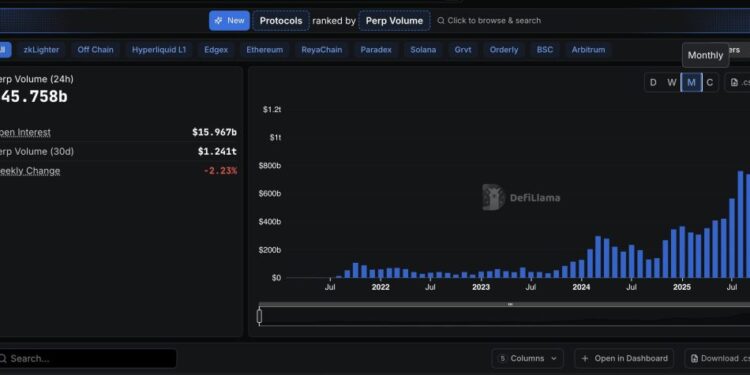
Task: Click the 2024 x-axis label
Action: [x=581, y=287]
